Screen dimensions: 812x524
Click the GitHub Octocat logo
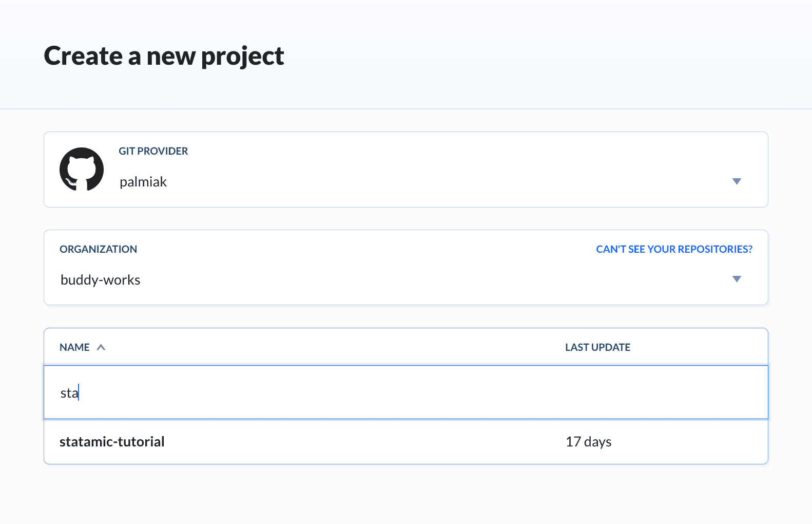tap(82, 170)
